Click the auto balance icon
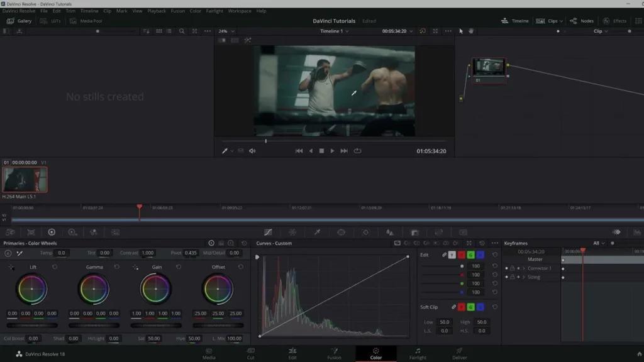 [8, 253]
